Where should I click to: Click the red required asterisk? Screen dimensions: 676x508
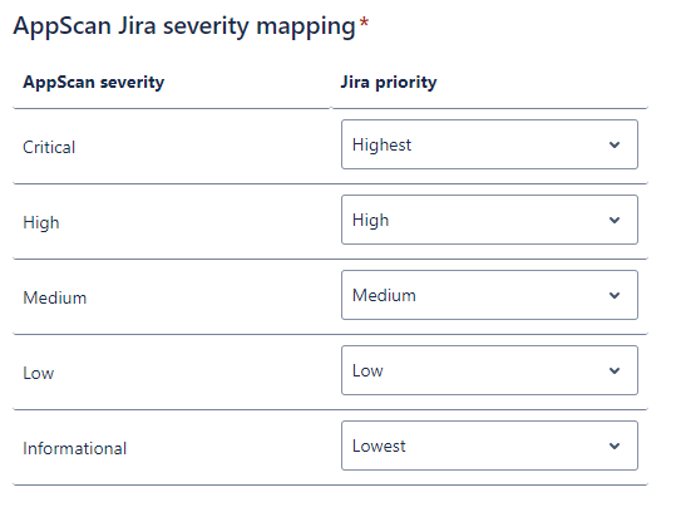(364, 24)
